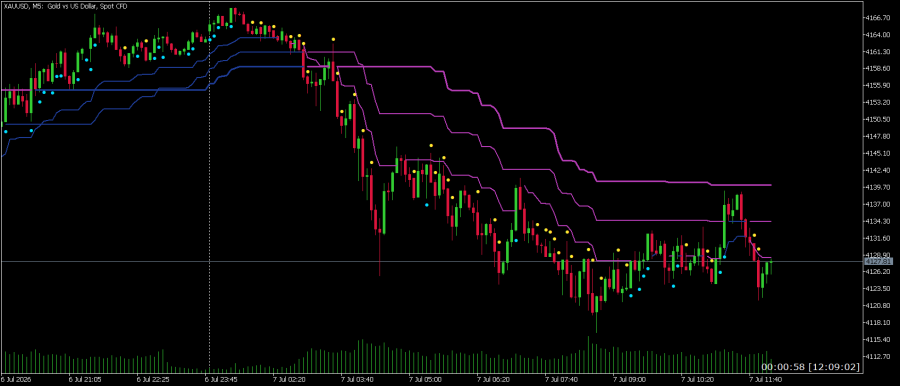Click the 4120.80 price scale value
Image resolution: width=900 pixels, height=386 pixels.
pyautogui.click(x=878, y=306)
